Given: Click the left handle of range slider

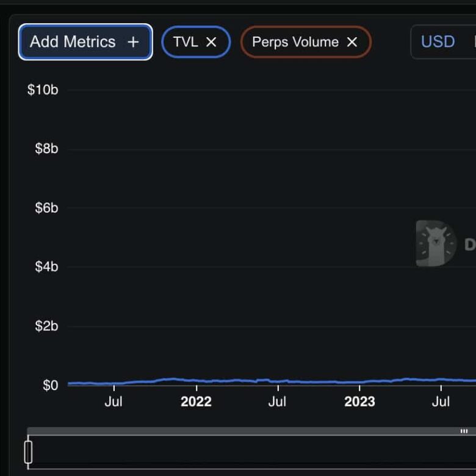Looking at the screenshot, I should (x=28, y=452).
